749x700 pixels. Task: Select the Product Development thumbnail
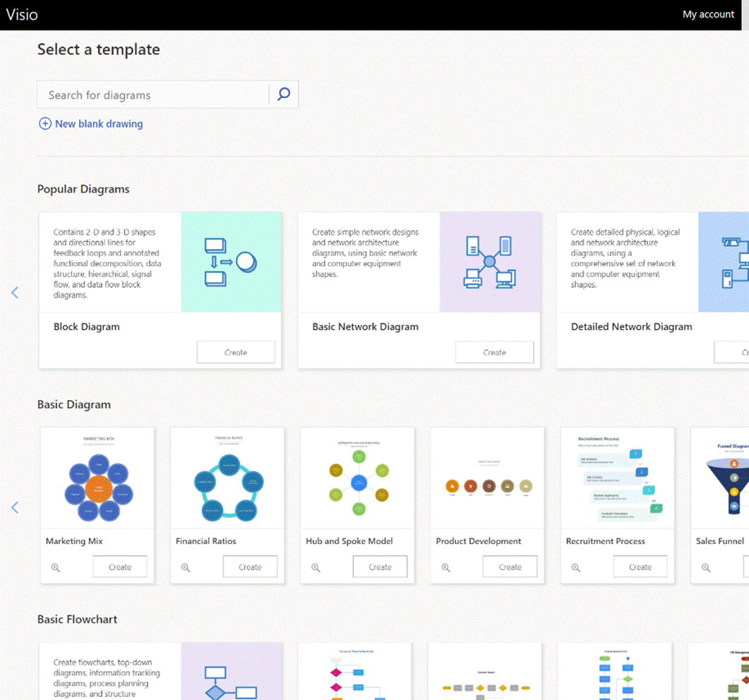(487, 478)
